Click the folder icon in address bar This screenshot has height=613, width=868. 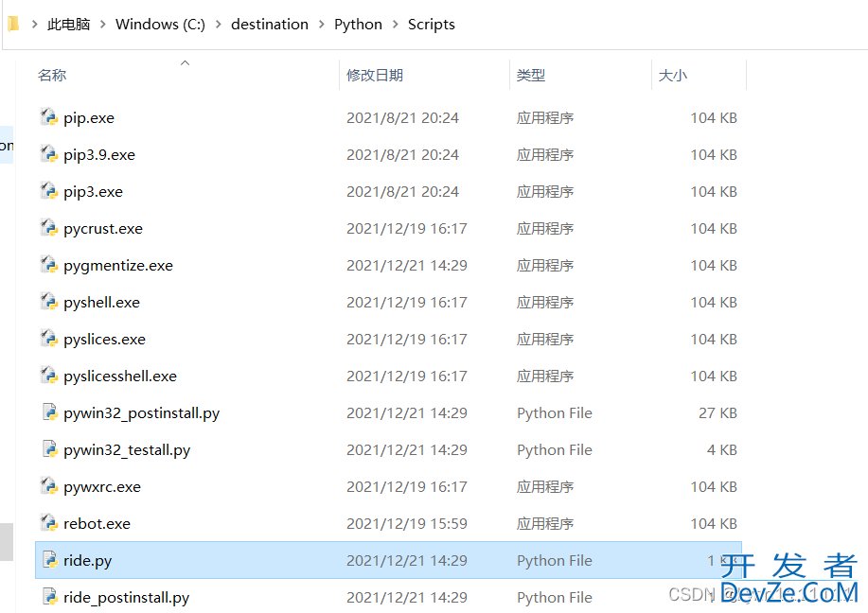pyautogui.click(x=14, y=25)
